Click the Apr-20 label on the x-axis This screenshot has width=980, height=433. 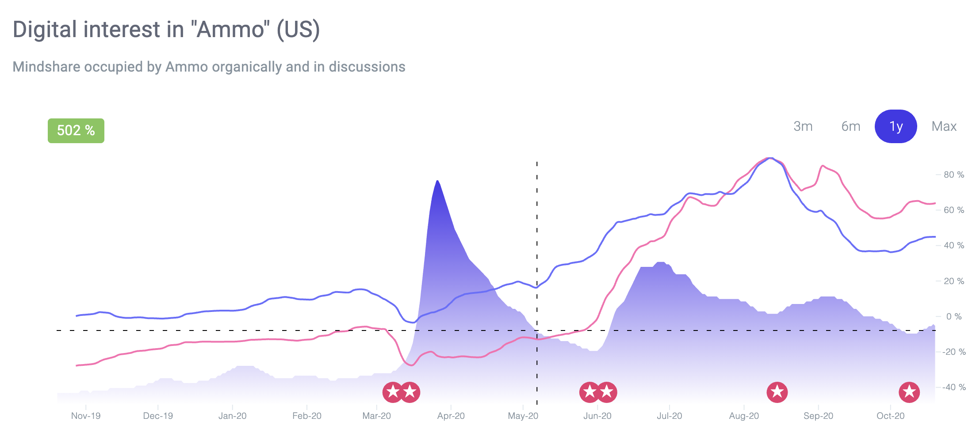[x=451, y=416]
